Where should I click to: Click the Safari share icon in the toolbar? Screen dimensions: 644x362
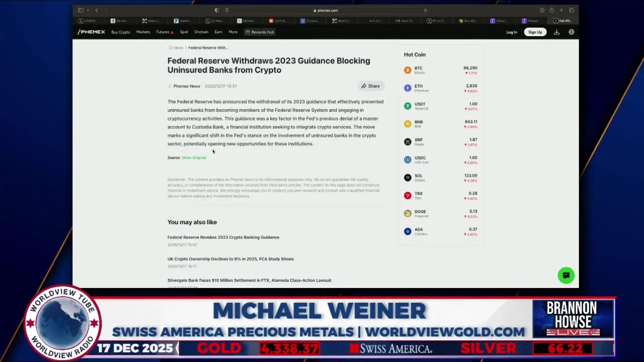point(551,10)
